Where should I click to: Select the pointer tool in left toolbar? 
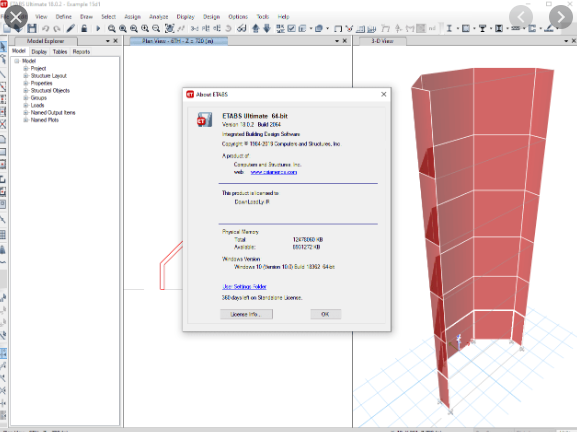click(x=3, y=47)
